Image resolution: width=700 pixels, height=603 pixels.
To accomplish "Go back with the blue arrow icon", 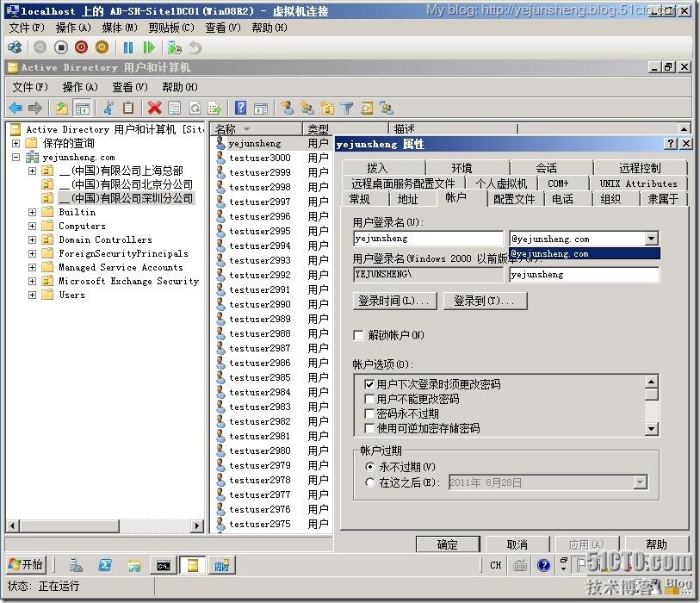I will tap(15, 108).
